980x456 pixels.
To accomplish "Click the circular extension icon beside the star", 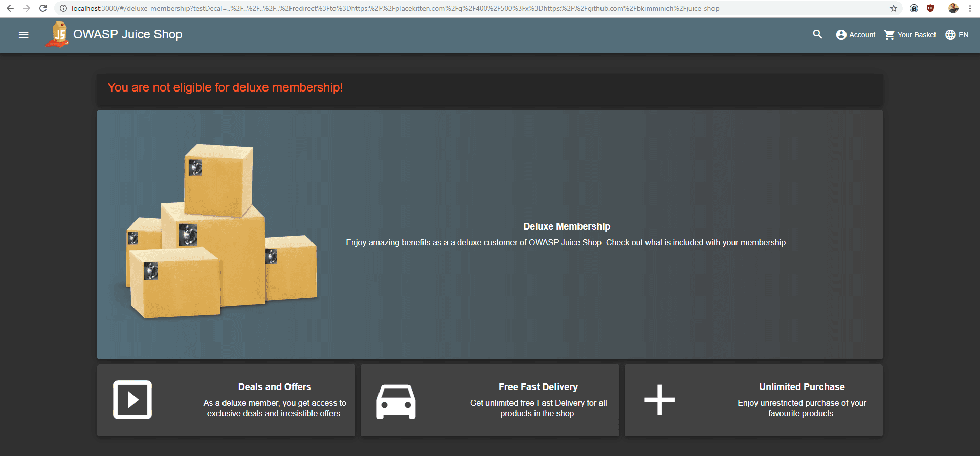I will (x=914, y=8).
